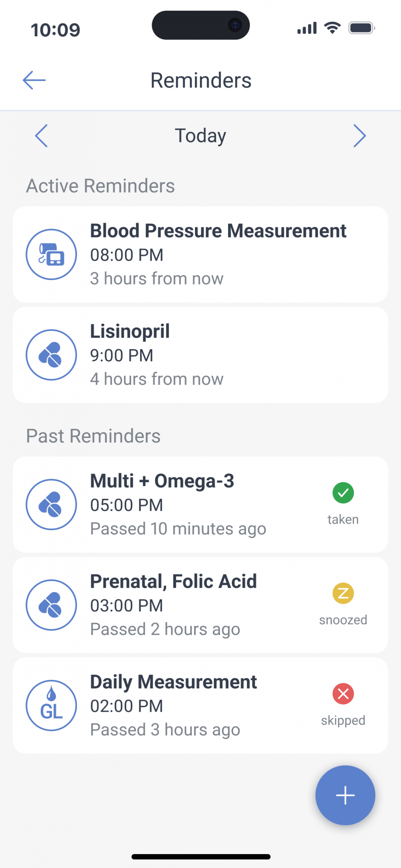This screenshot has width=401, height=868.
Task: Tap the GL glucose drop icon
Action: point(51,705)
